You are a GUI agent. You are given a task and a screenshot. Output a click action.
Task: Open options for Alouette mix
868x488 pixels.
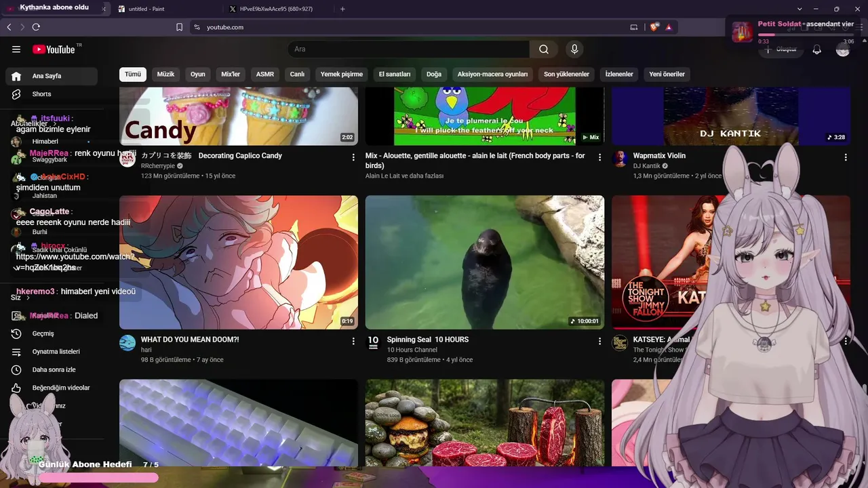click(599, 157)
